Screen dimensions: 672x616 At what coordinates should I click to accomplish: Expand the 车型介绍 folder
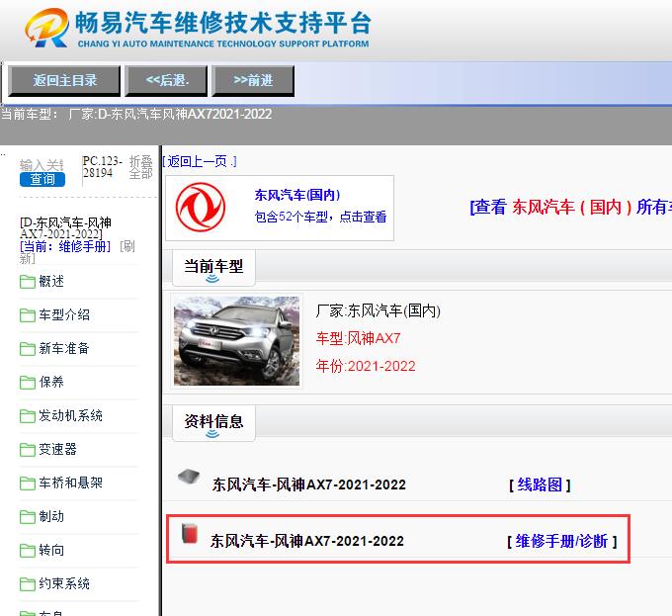(x=64, y=315)
